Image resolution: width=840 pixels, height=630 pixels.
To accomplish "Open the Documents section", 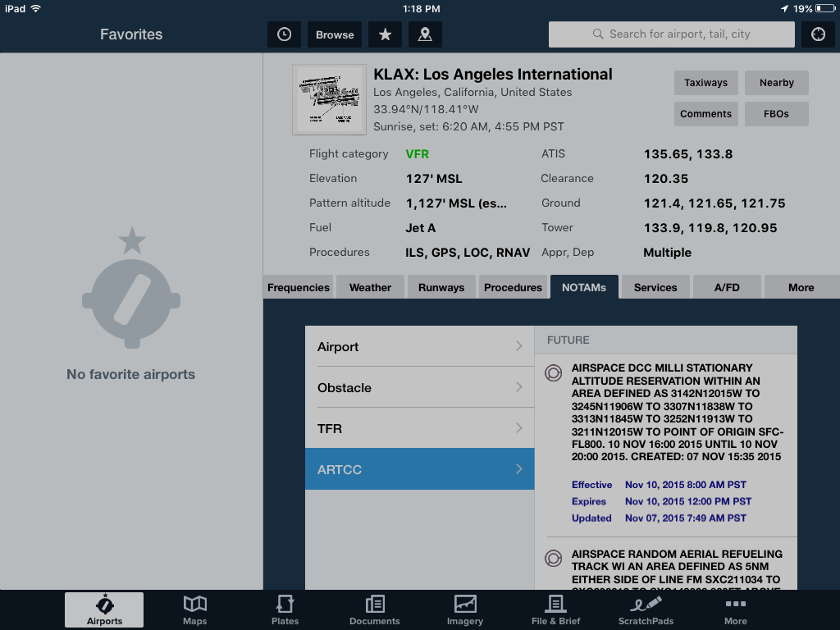I will 375,610.
